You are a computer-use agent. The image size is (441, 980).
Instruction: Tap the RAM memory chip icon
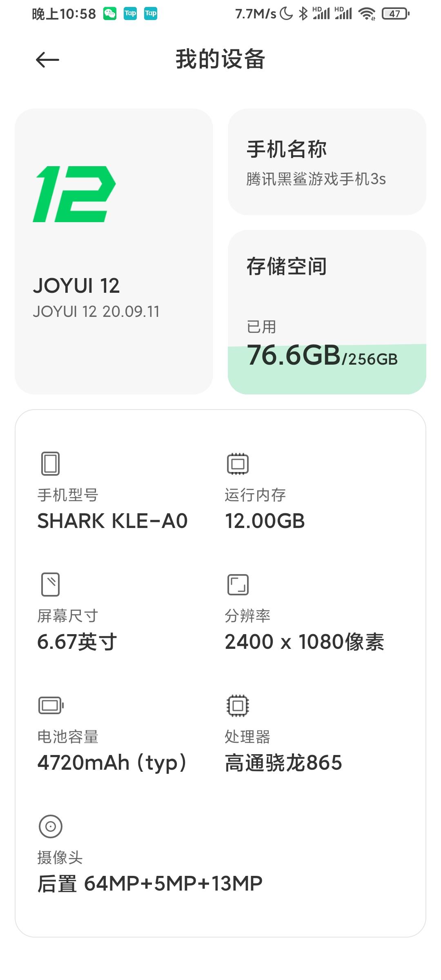238,463
